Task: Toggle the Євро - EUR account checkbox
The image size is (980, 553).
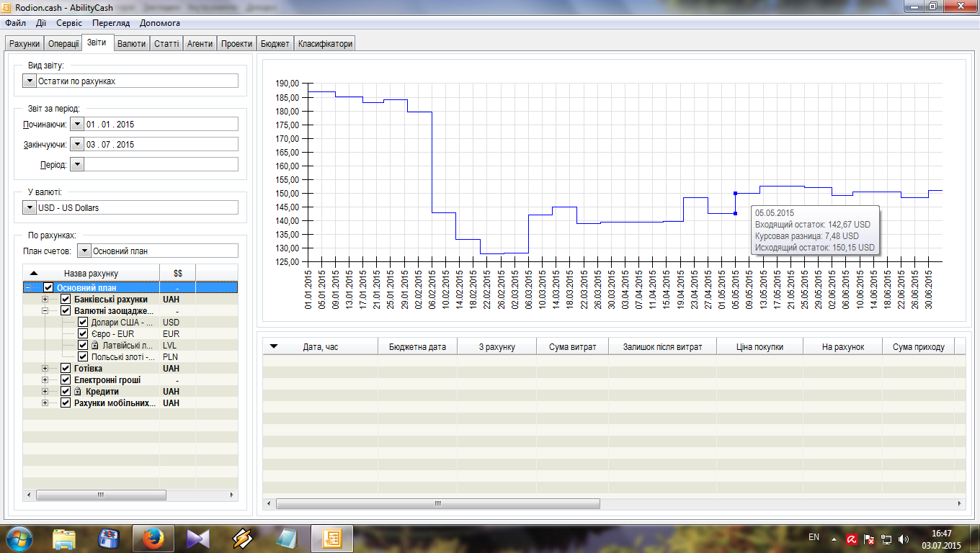Action: 83,334
